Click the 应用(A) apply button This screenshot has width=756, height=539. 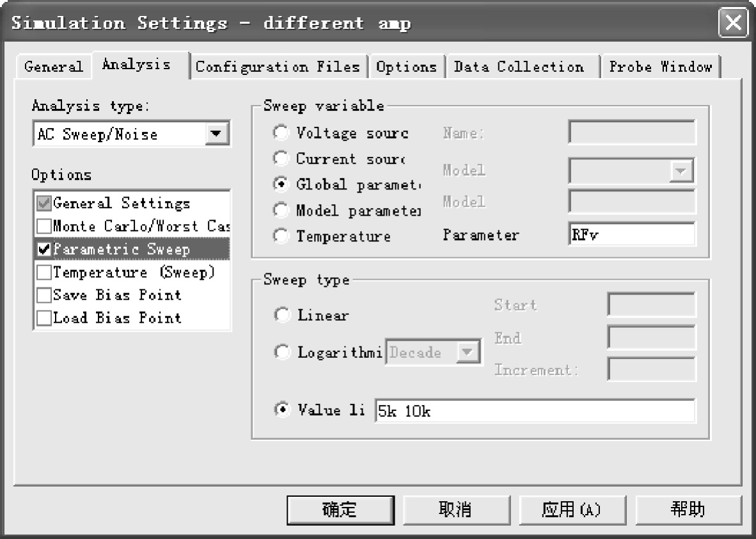point(572,510)
